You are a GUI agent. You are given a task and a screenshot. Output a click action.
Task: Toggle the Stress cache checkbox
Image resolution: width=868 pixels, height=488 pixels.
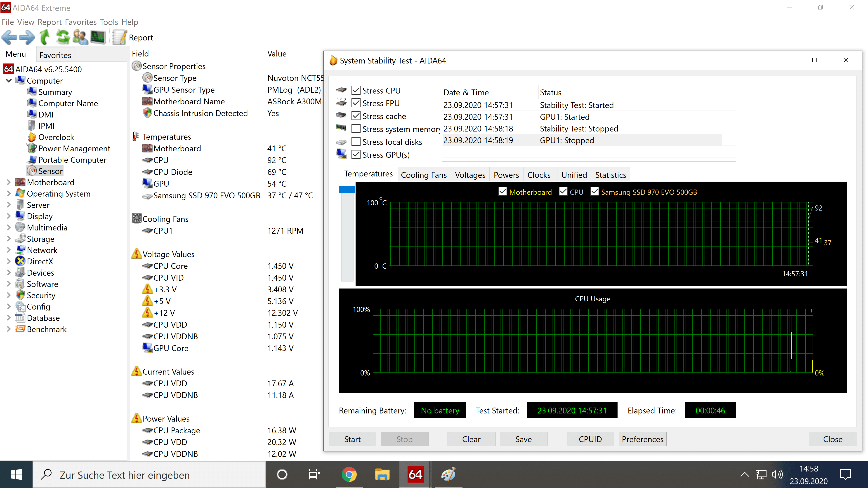[356, 116]
